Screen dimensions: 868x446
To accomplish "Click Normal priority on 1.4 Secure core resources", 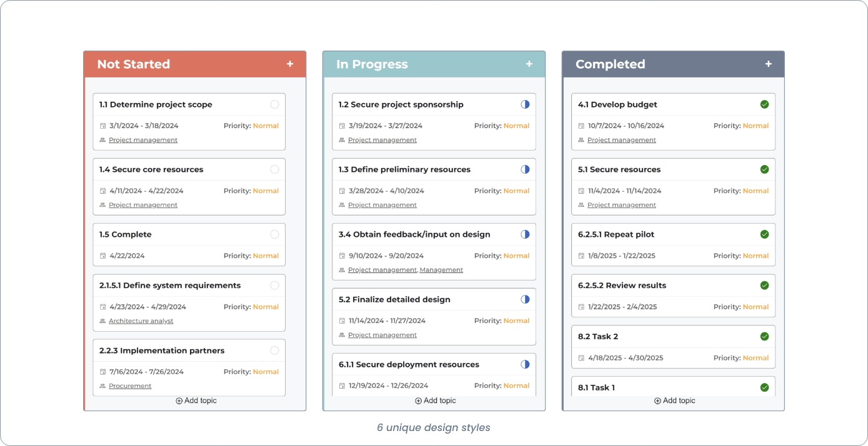I will point(266,191).
